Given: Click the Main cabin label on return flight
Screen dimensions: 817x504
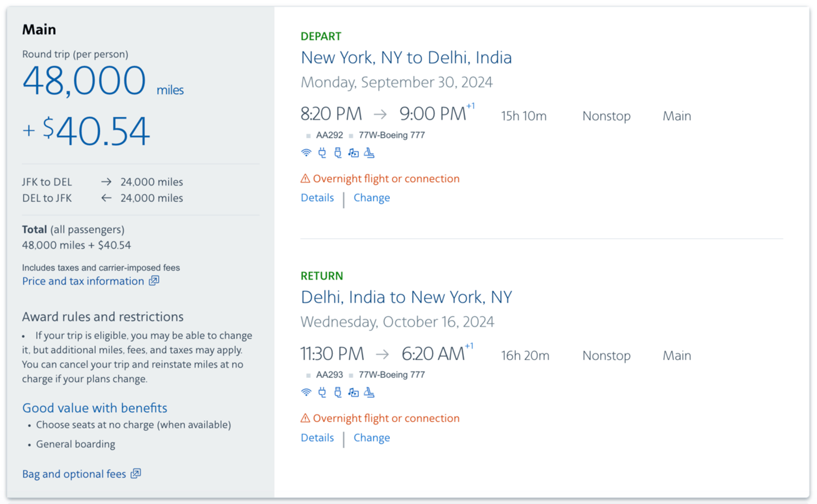Looking at the screenshot, I should point(677,356).
